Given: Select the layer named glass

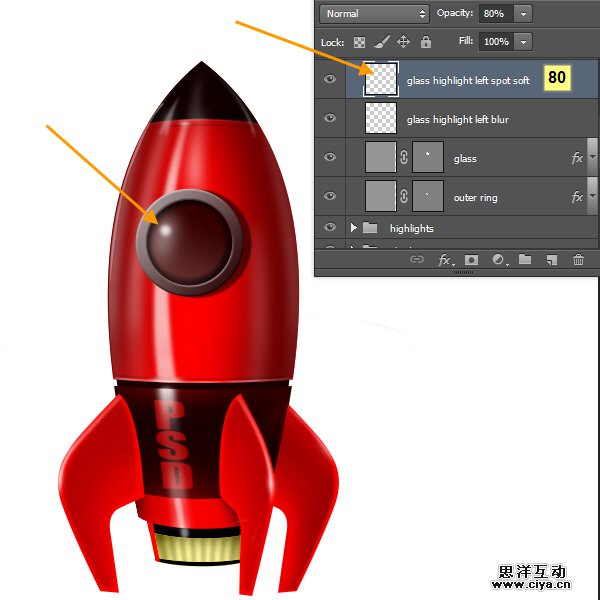Looking at the screenshot, I should coord(465,158).
